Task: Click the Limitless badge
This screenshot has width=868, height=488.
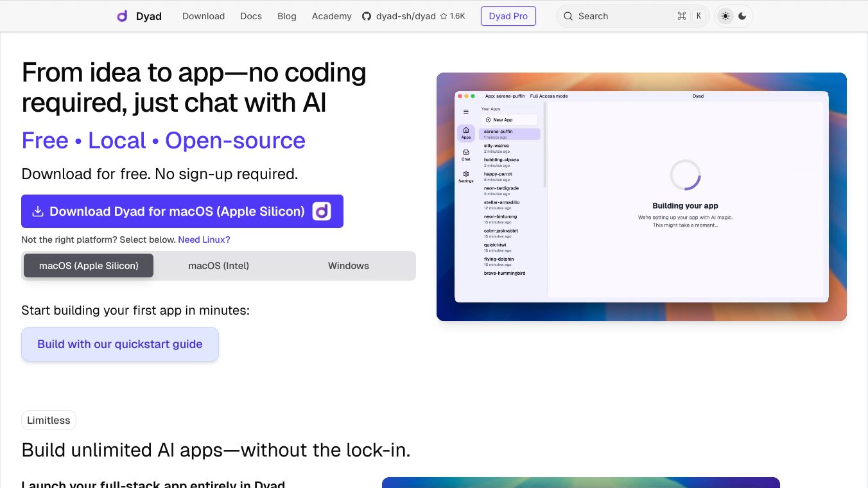Action: 49,421
